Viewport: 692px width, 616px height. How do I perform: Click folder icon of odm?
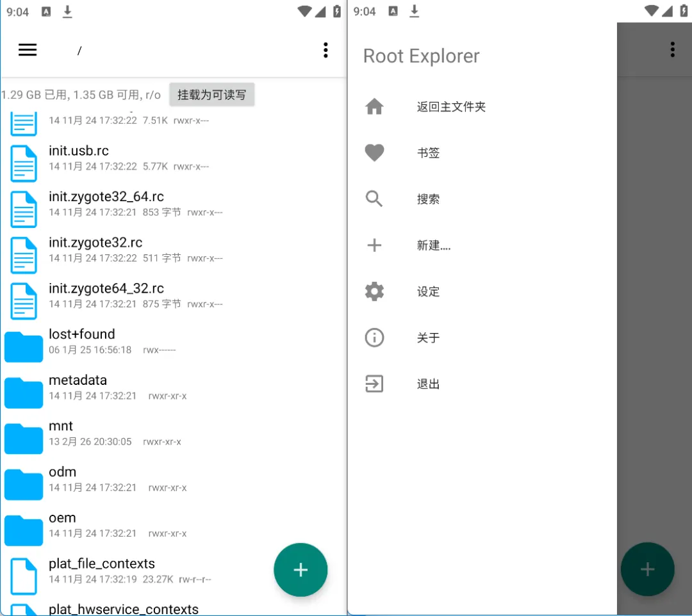24,484
